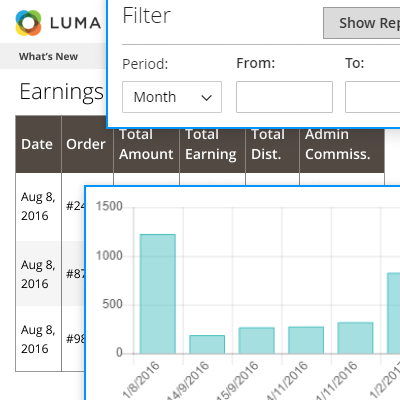Click the Order column header

(x=86, y=144)
